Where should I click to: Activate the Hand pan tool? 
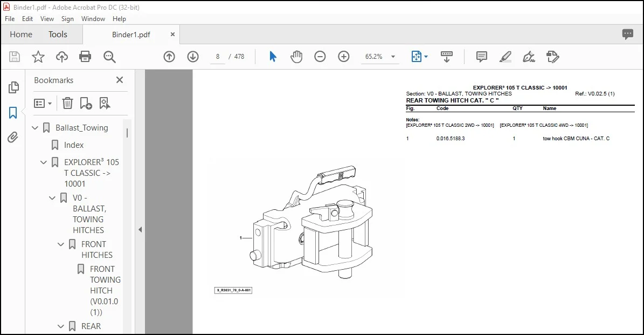[296, 57]
